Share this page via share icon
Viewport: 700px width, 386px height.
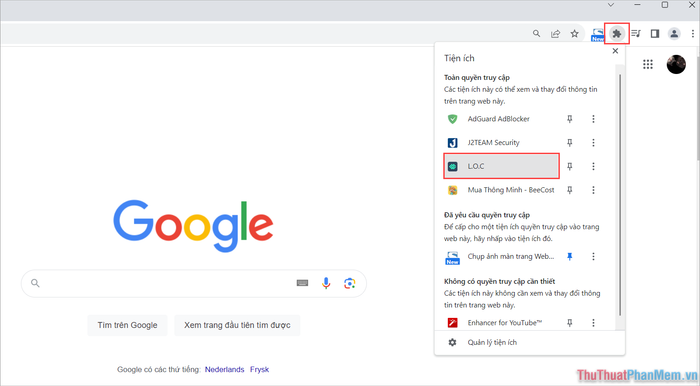coord(555,33)
